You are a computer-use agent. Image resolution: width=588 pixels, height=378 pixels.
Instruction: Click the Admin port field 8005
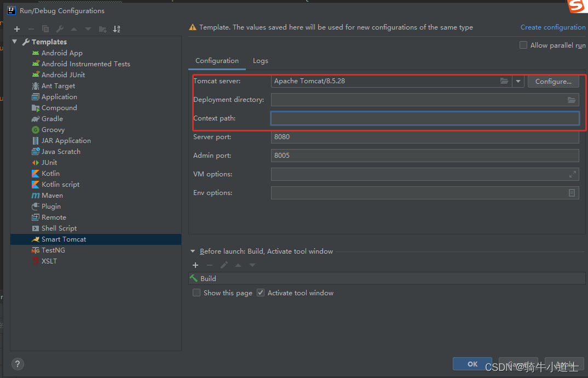click(425, 156)
